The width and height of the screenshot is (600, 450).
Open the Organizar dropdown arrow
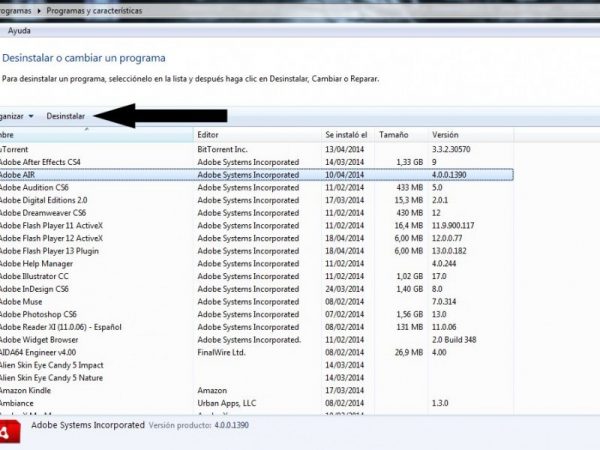(x=31, y=116)
